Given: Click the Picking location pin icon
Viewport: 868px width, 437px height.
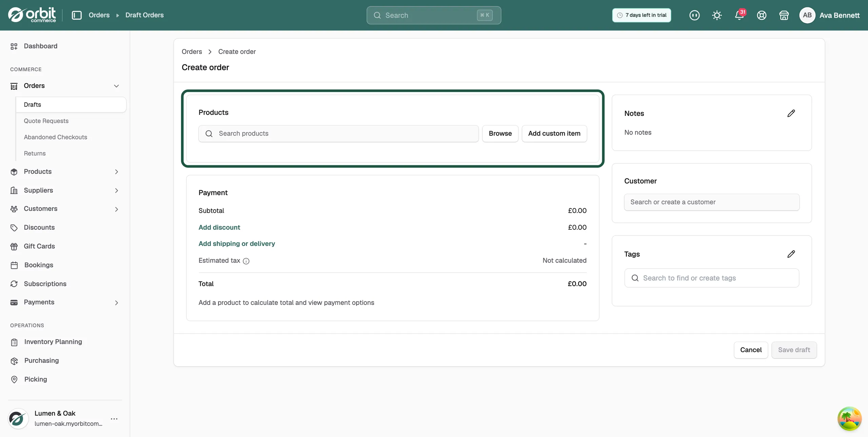Looking at the screenshot, I should [x=14, y=380].
